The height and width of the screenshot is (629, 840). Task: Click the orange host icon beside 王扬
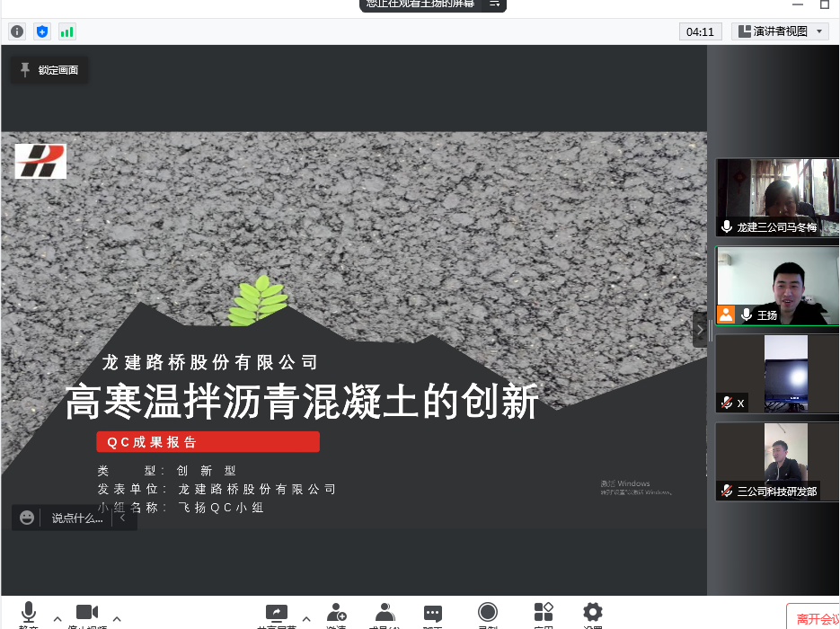tap(726, 314)
